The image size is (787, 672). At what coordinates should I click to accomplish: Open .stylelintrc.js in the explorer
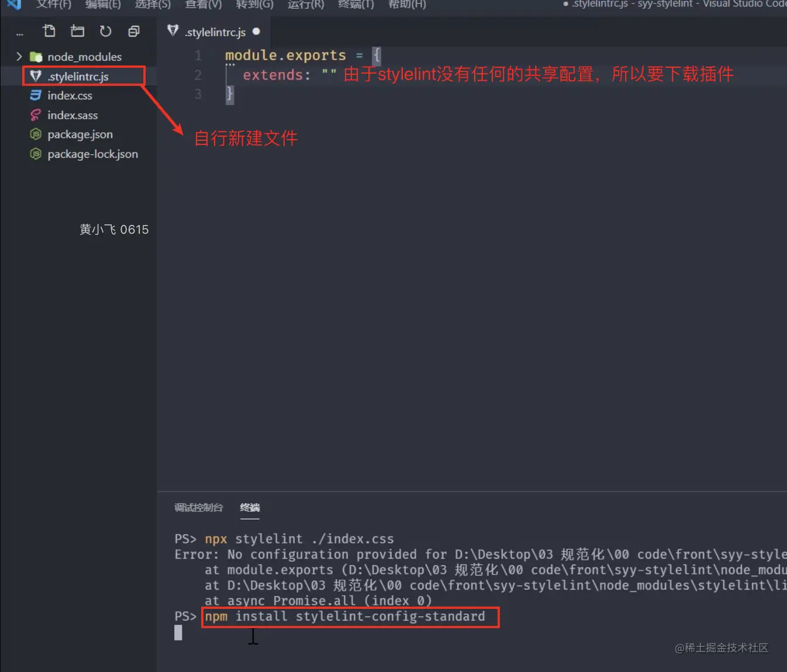(78, 76)
